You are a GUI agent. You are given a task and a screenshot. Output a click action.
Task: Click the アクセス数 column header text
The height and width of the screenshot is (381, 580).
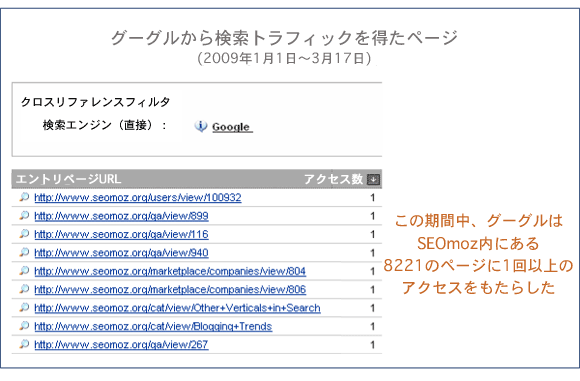(333, 179)
